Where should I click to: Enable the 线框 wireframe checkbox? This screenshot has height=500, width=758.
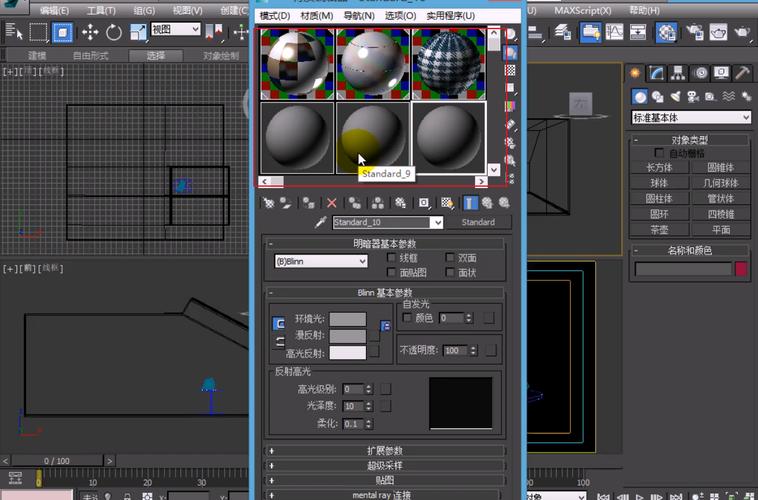tap(393, 257)
